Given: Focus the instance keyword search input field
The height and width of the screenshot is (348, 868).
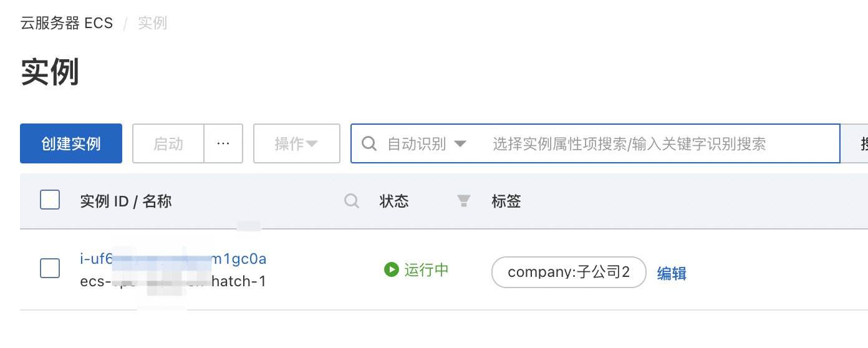Looking at the screenshot, I should click(661, 144).
